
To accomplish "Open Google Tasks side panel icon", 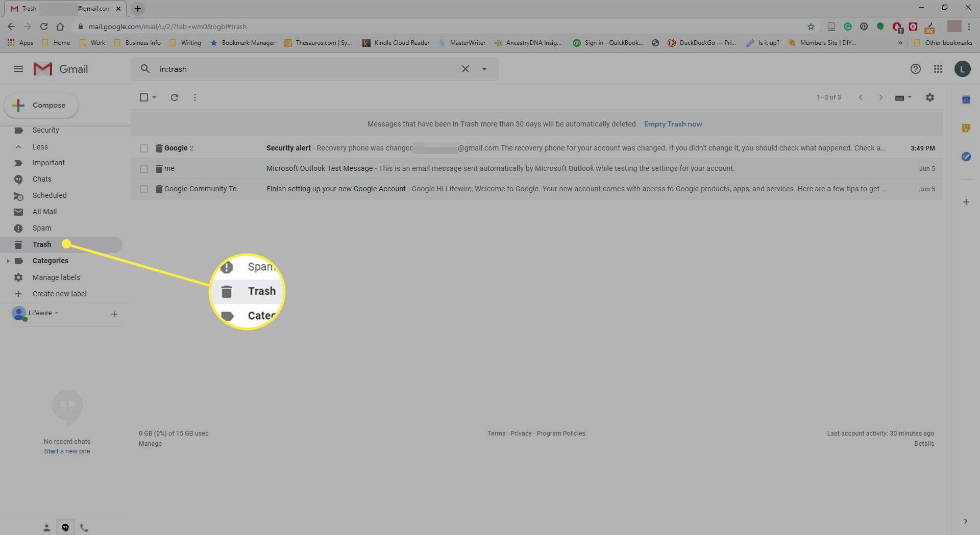I will [966, 157].
